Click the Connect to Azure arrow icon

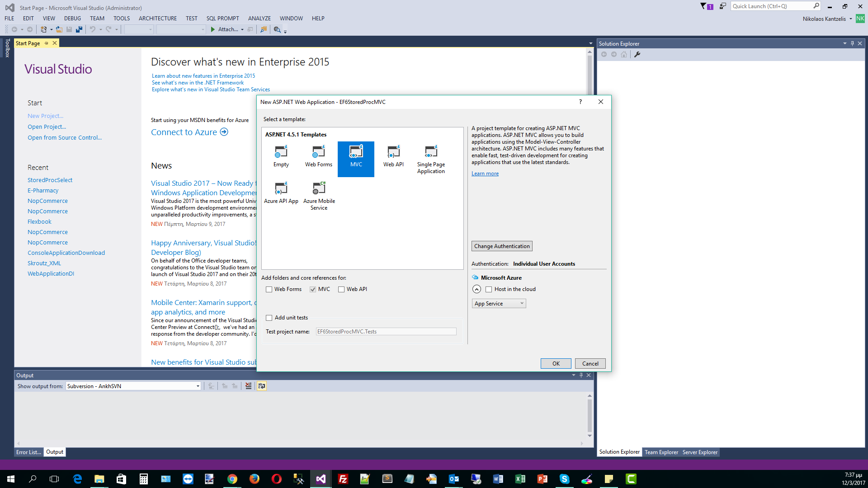[x=224, y=132]
